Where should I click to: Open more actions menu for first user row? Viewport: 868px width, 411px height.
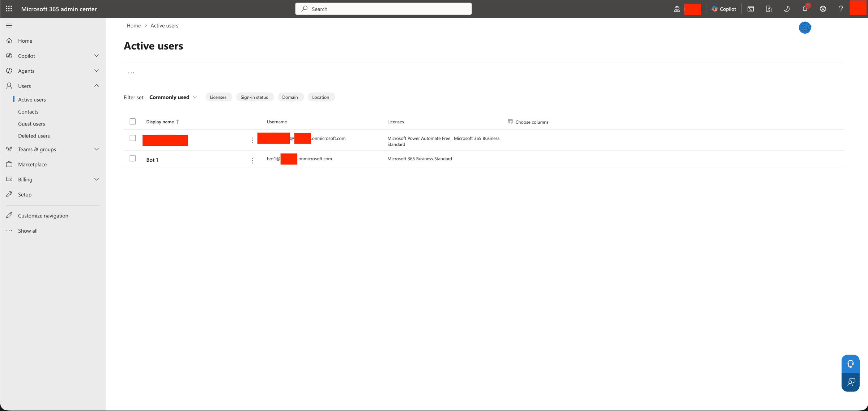tap(252, 140)
